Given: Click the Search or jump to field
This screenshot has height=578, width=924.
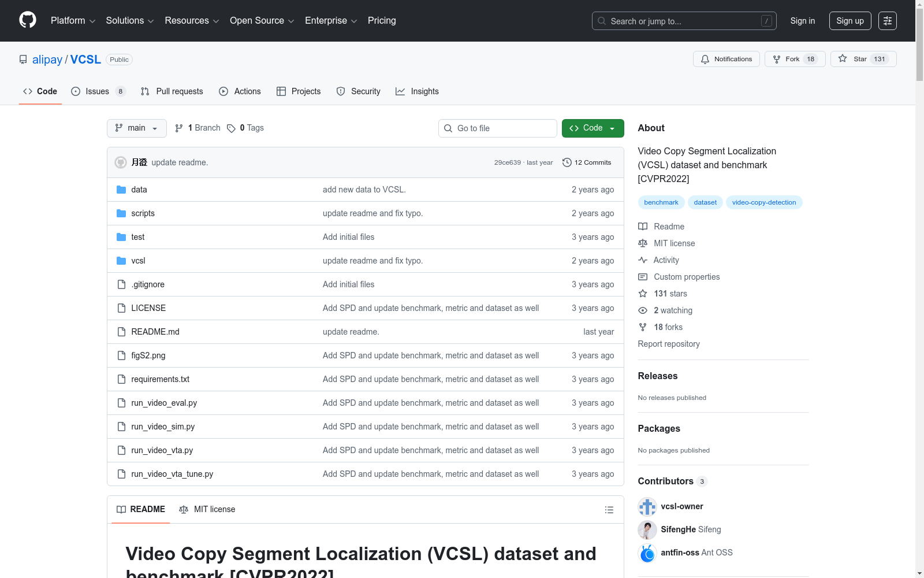Looking at the screenshot, I should pyautogui.click(x=684, y=21).
